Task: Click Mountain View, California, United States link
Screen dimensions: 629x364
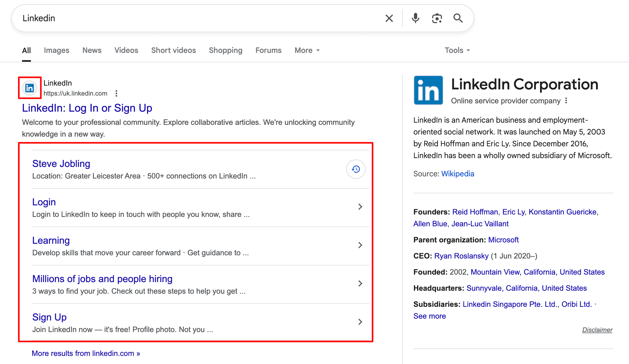Action: [538, 272]
